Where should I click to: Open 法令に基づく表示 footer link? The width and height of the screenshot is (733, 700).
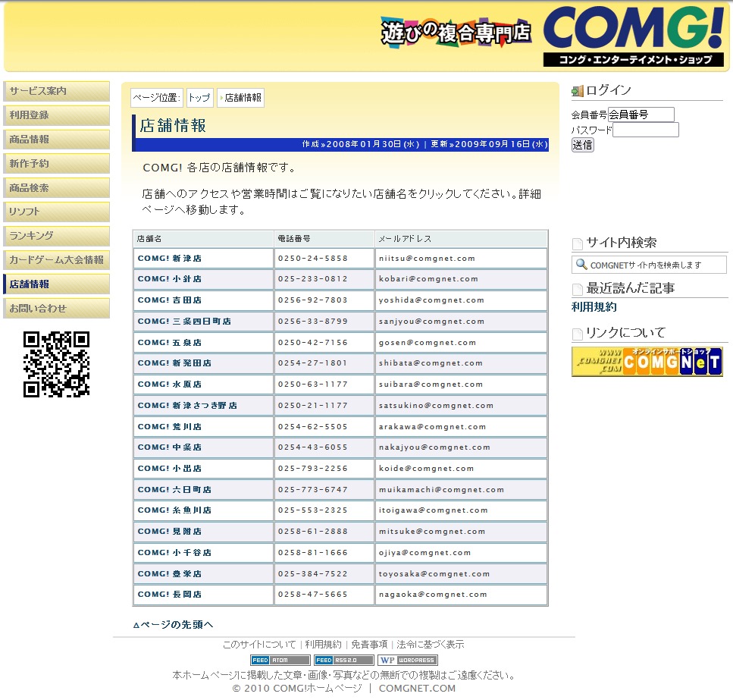(x=430, y=645)
